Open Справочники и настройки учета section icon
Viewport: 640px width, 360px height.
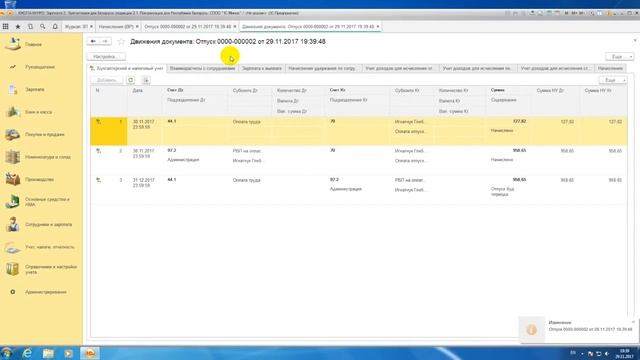13,269
